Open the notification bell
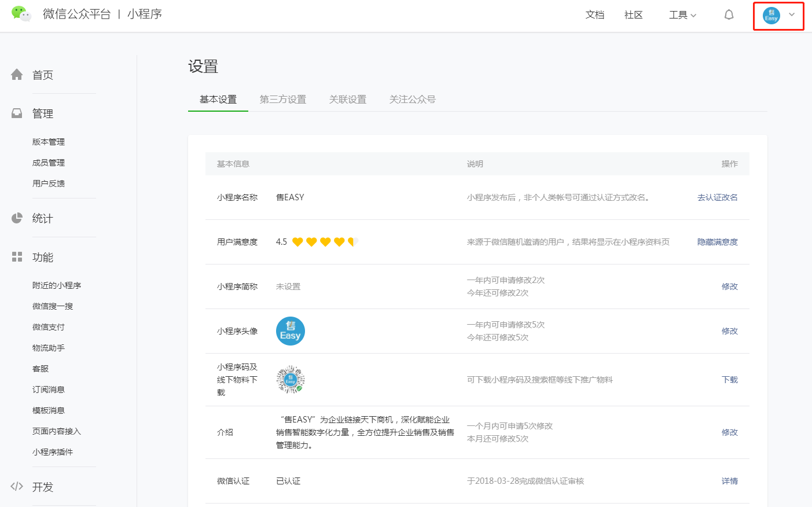Image resolution: width=812 pixels, height=507 pixels. [729, 15]
